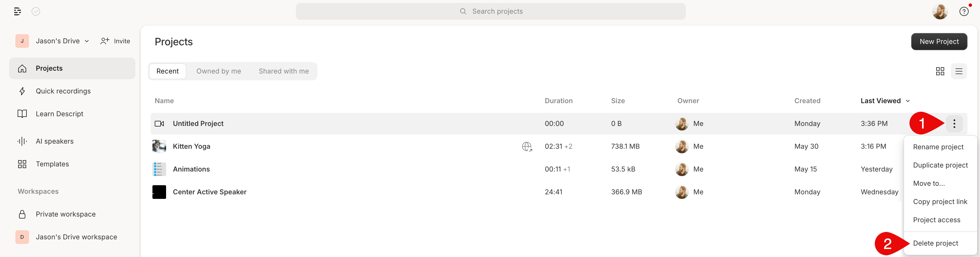Click the Projects home icon in sidebar
Viewport: 980px width, 257px height.
point(22,68)
